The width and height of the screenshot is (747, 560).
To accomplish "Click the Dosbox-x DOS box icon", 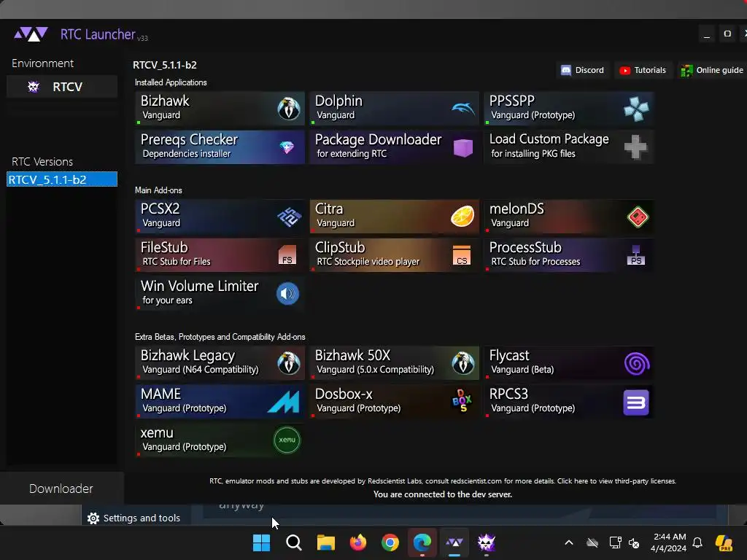I will coord(462,401).
